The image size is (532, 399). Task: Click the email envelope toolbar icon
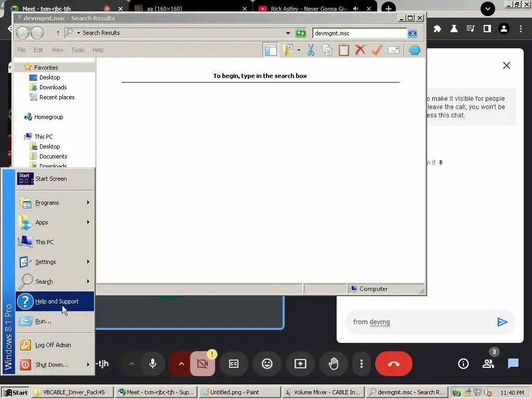(394, 50)
